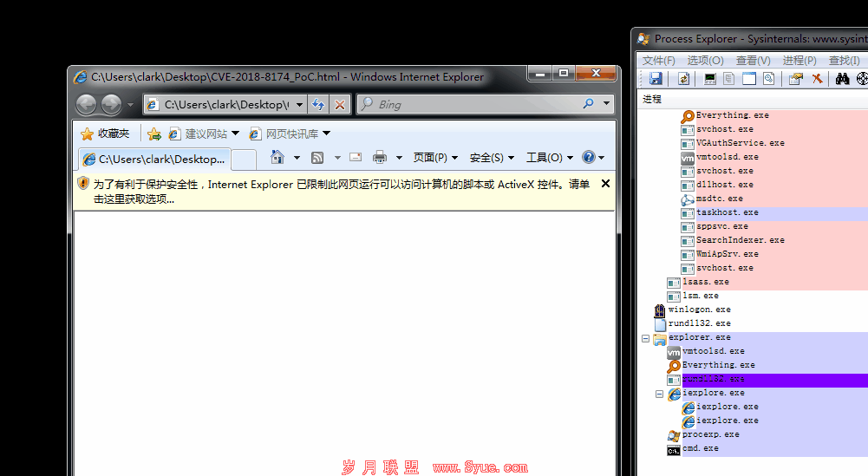Open 选项(O) menu in Process Explorer
868x476 pixels.
(x=705, y=61)
